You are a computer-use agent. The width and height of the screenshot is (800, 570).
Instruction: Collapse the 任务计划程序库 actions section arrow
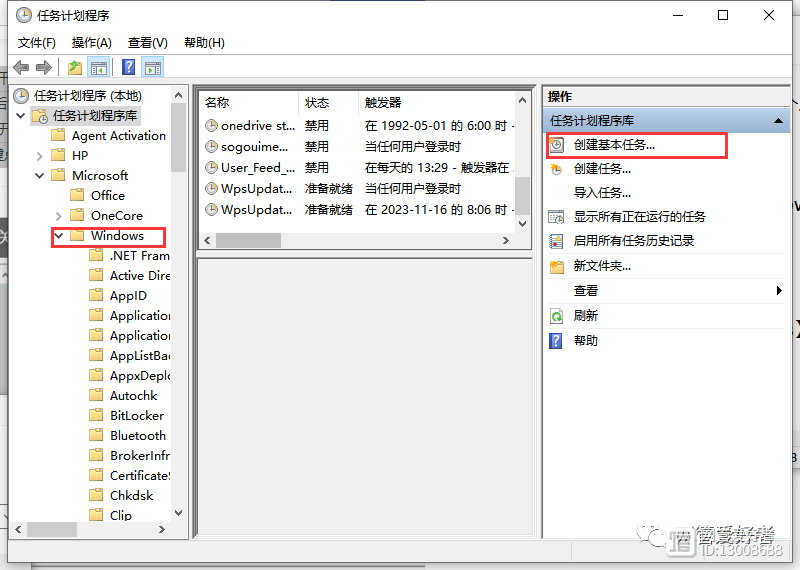pos(778,121)
